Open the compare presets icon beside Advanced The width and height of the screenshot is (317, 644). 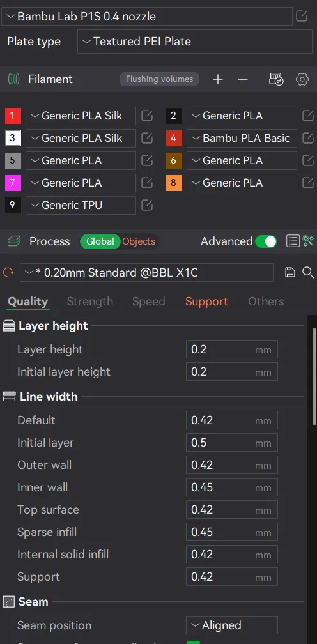point(293,241)
